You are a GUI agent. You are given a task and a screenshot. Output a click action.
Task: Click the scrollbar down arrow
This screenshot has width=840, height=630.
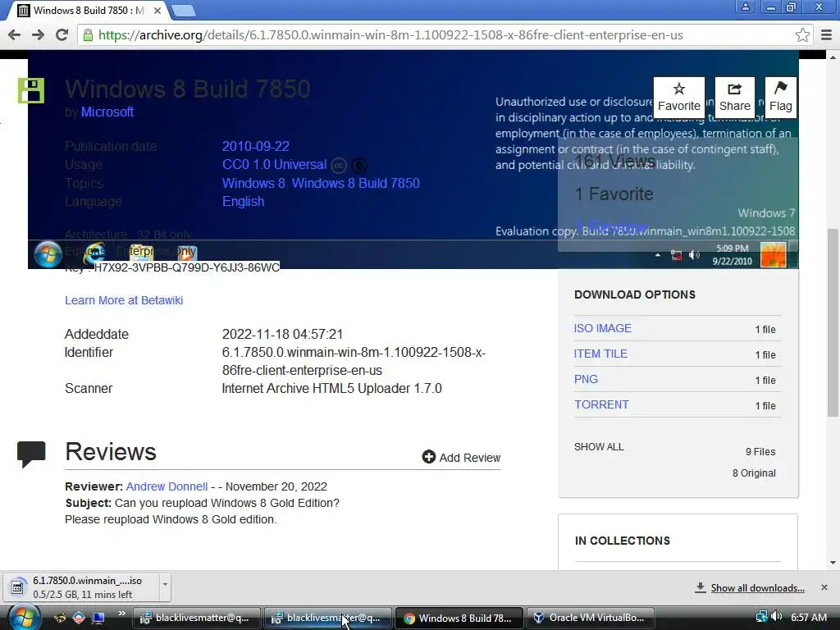[833, 563]
